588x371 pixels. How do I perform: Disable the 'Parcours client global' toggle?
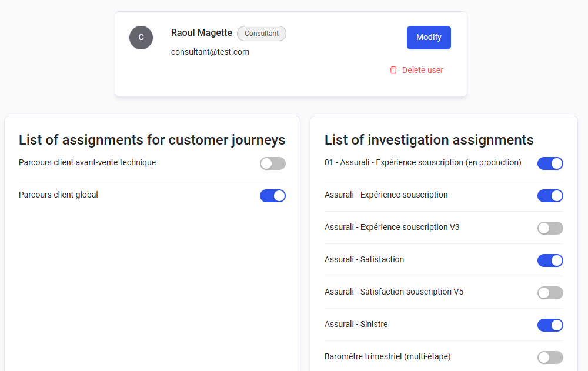[273, 196]
